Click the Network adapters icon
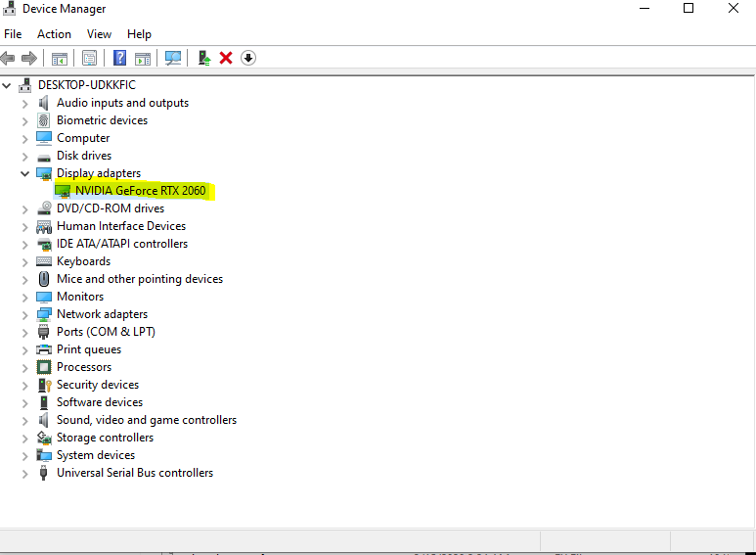Viewport: 756px width, 555px height. 44,314
